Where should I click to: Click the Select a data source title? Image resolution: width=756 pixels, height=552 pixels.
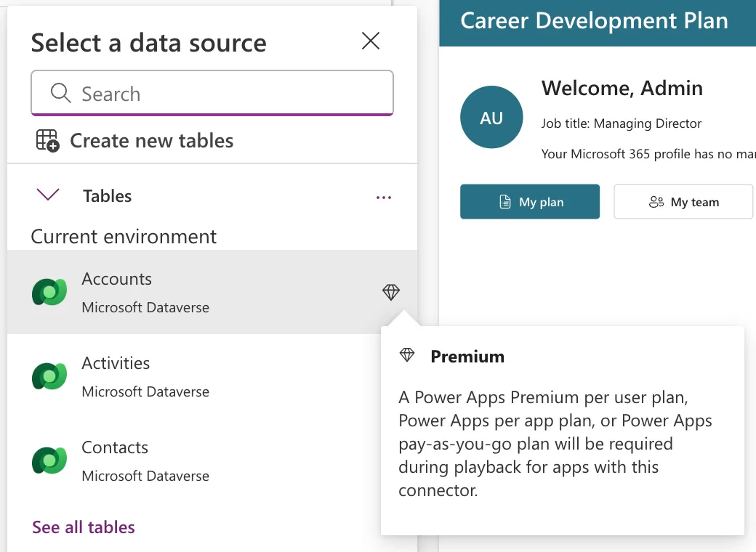click(x=148, y=43)
